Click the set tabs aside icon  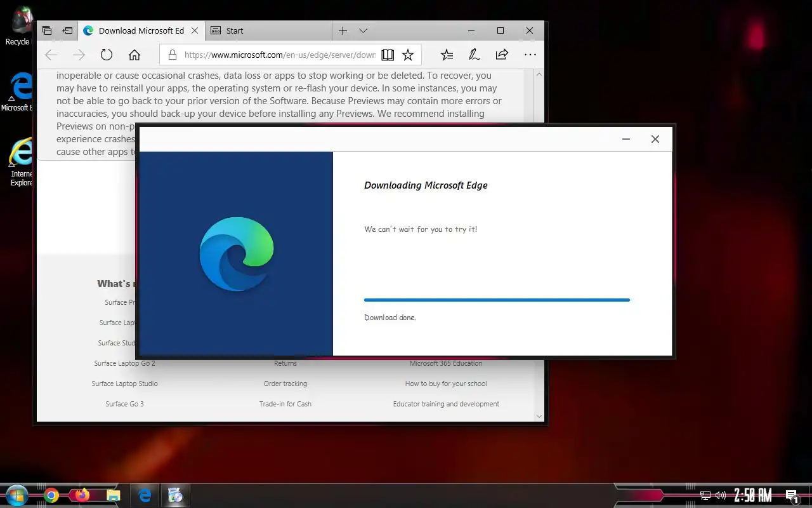[x=67, y=30]
